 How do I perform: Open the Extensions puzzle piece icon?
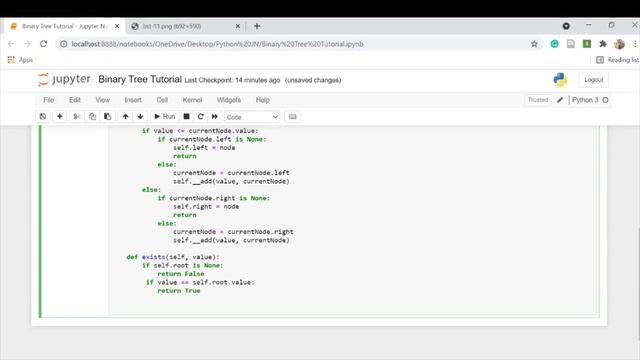coord(603,44)
